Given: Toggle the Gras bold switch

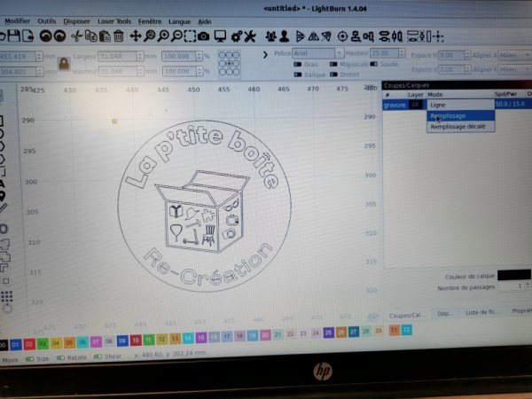Looking at the screenshot, I should point(298,65).
